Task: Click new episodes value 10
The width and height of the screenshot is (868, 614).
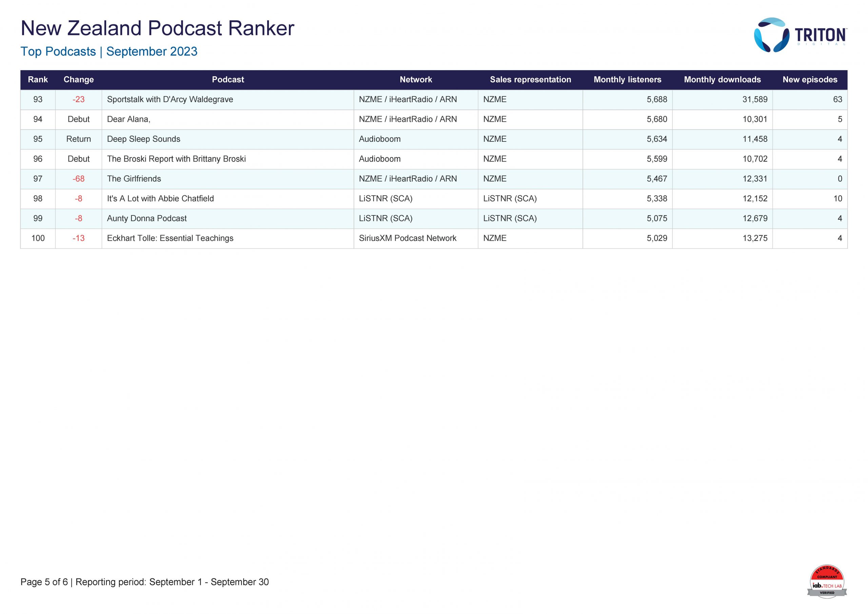Action: click(x=838, y=198)
